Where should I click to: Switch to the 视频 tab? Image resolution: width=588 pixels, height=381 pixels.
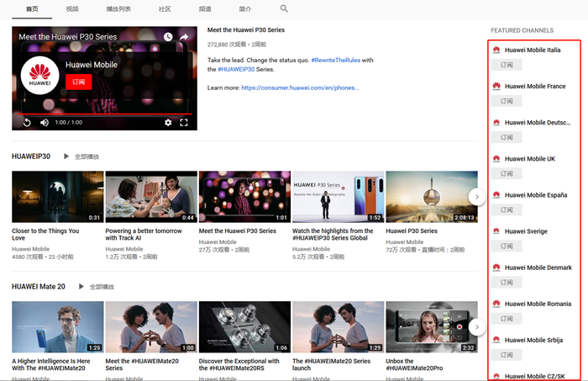(x=72, y=8)
